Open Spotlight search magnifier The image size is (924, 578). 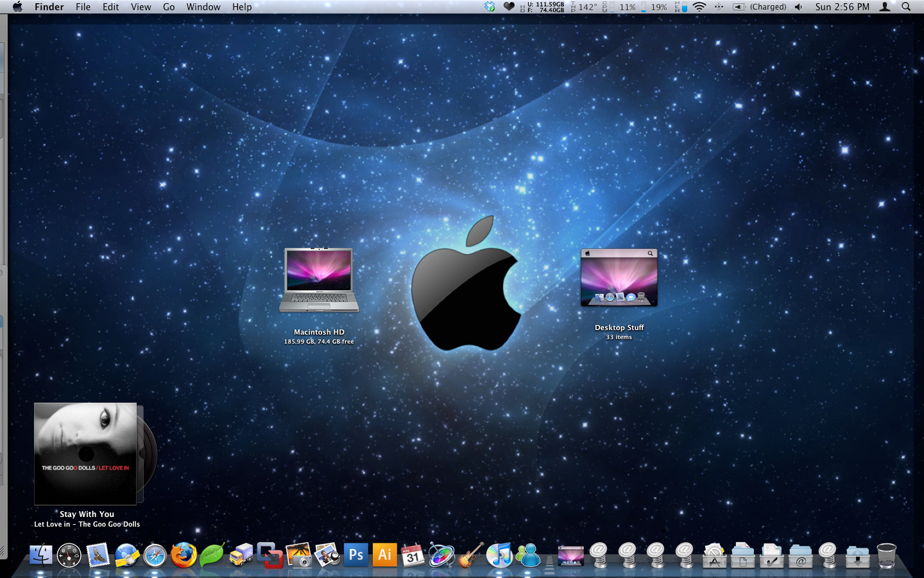click(906, 7)
